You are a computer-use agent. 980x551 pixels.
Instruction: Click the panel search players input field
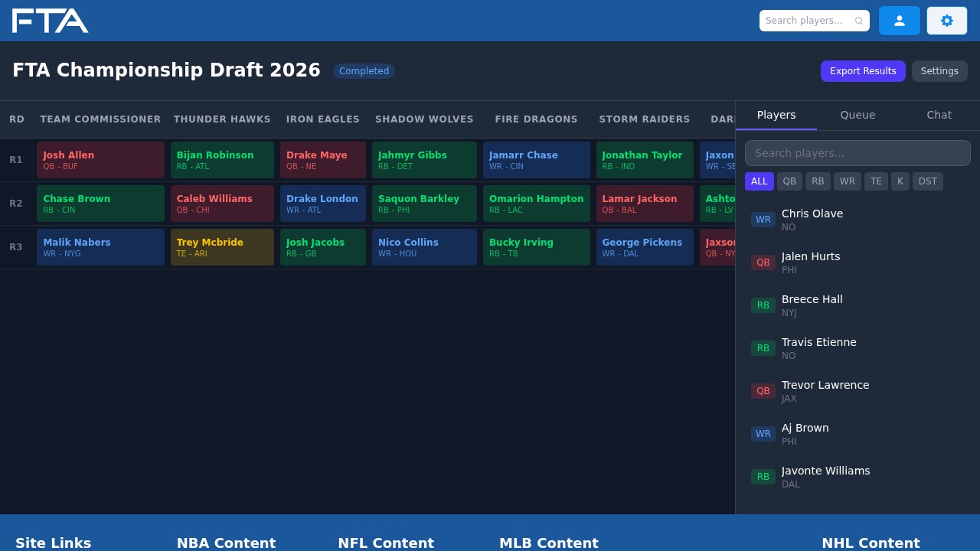pos(857,153)
